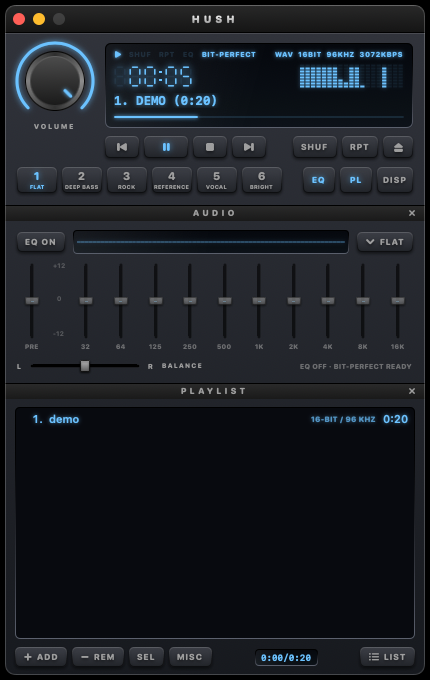Click the 125 Hz band slider

[156, 301]
